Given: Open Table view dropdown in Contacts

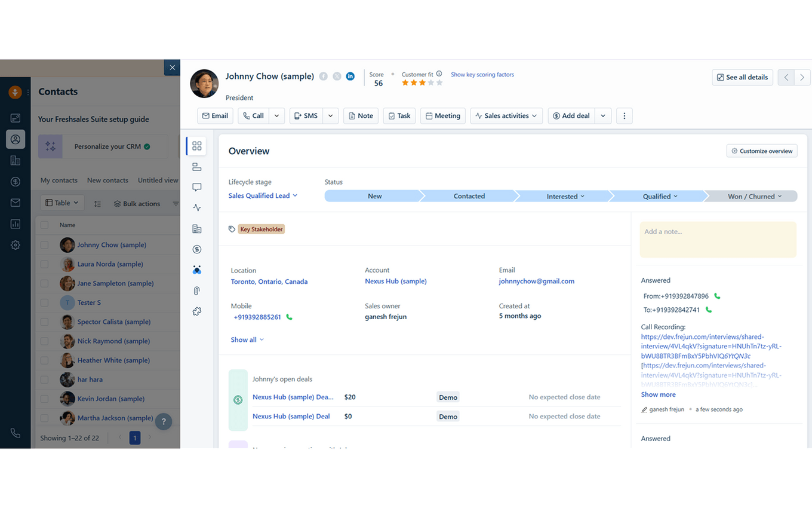Looking at the screenshot, I should click(62, 203).
